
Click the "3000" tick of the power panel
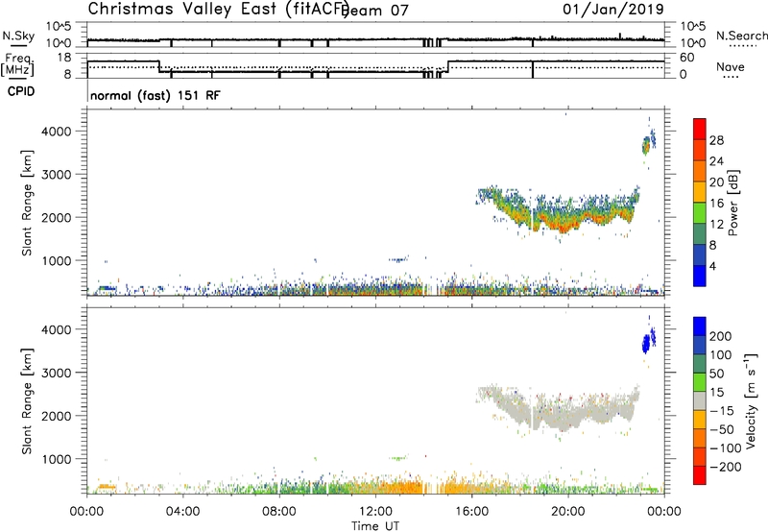pyautogui.click(x=57, y=175)
